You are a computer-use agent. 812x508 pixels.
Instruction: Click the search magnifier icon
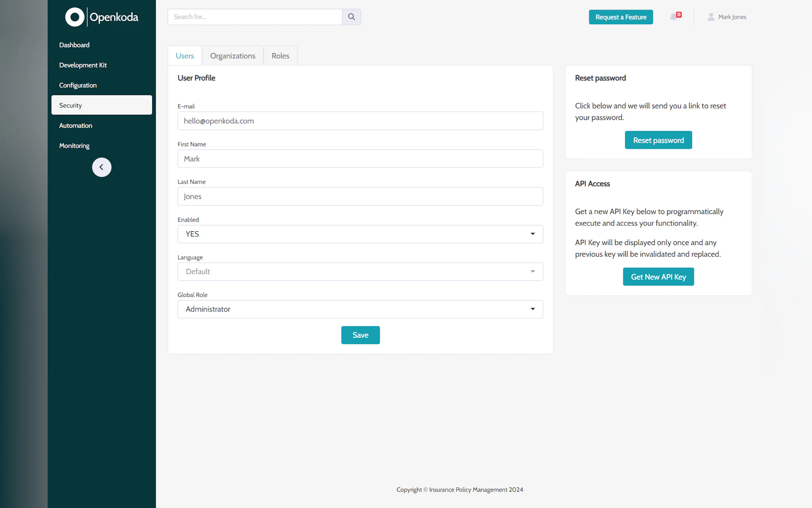351,17
